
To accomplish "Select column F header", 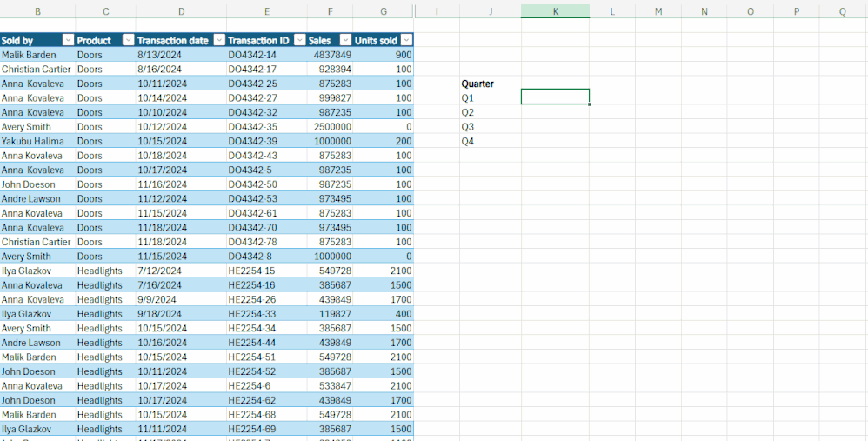I will pos(330,11).
